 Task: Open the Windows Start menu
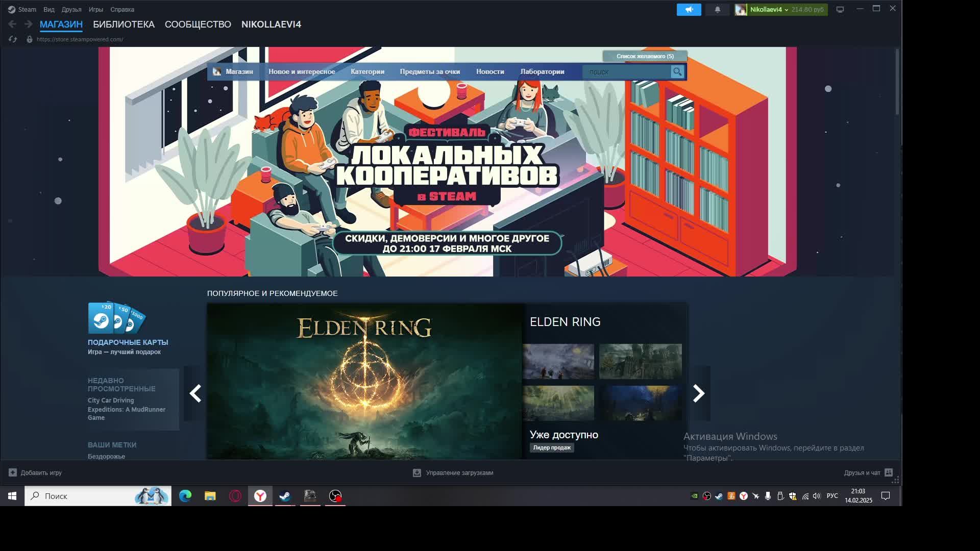12,496
